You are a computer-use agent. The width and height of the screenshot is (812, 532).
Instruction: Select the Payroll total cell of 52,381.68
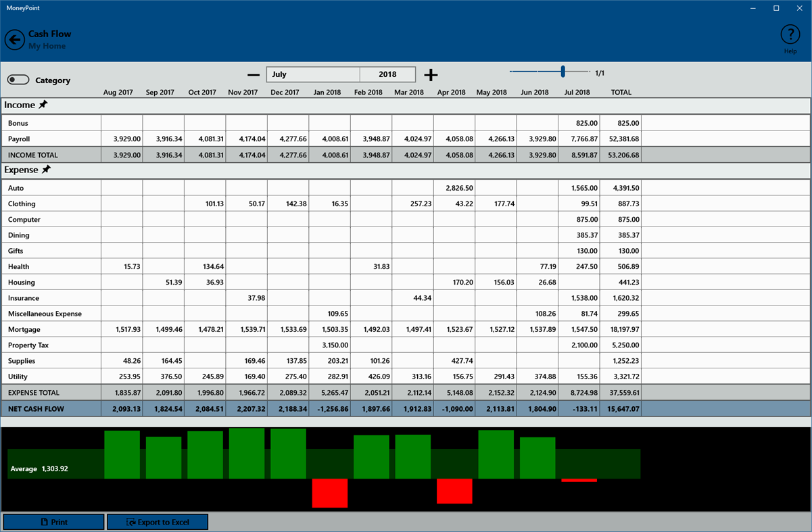coord(620,139)
